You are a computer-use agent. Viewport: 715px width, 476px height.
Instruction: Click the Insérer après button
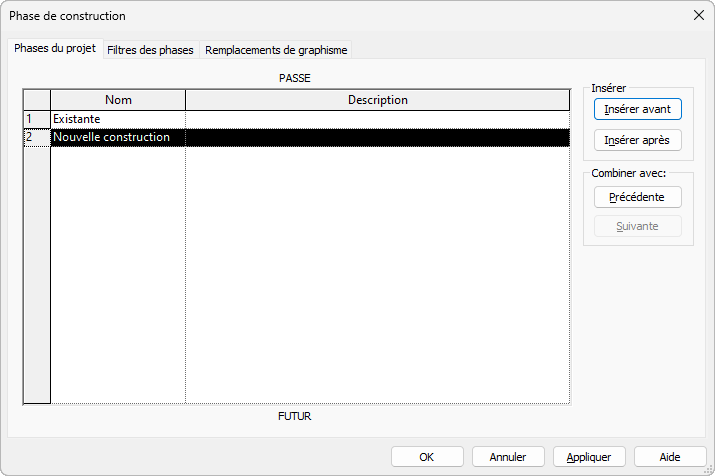pyautogui.click(x=637, y=140)
